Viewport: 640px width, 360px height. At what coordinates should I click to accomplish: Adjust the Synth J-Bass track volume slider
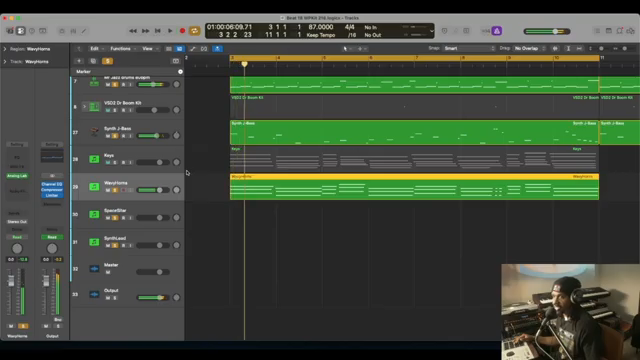point(153,136)
